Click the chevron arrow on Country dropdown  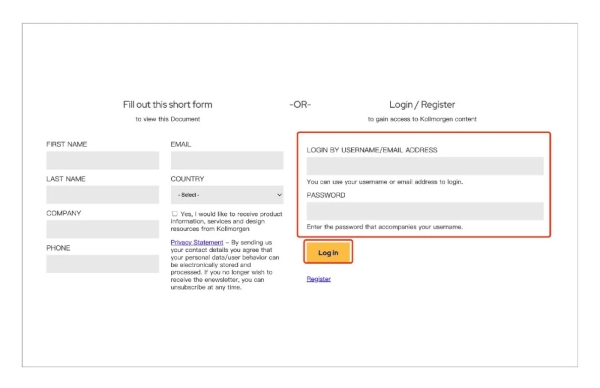click(279, 195)
